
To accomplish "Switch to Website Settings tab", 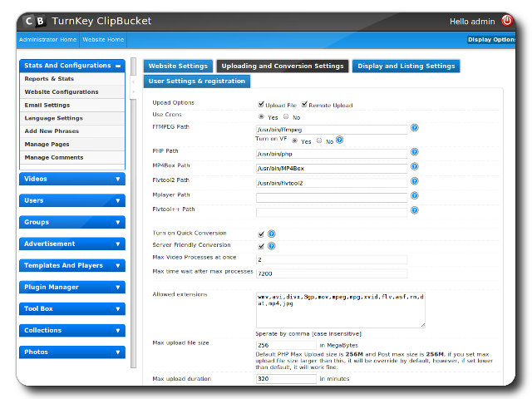I will (x=178, y=66).
